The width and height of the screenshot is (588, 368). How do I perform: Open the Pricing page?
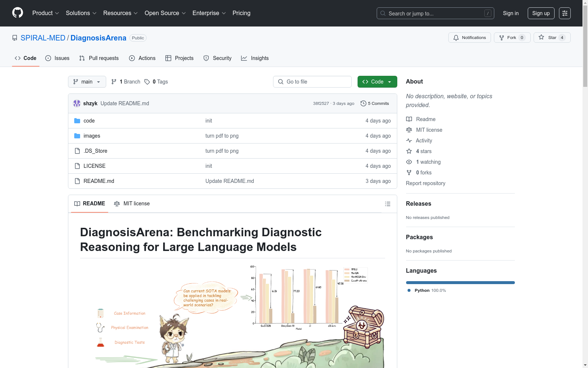coord(241,13)
